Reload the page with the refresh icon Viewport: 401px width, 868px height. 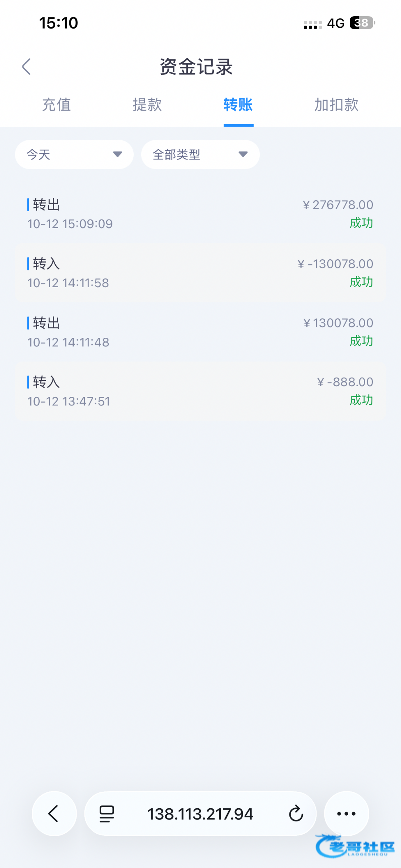tap(296, 814)
